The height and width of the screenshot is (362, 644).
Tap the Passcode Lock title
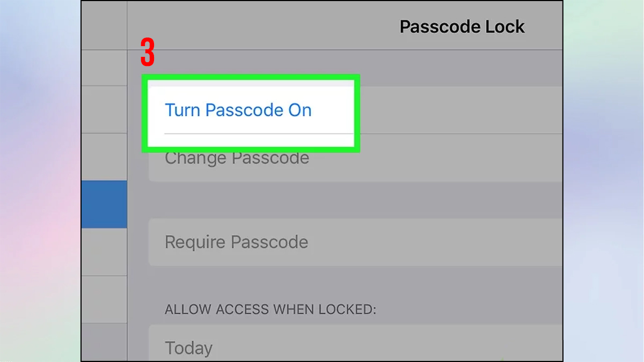tap(462, 26)
